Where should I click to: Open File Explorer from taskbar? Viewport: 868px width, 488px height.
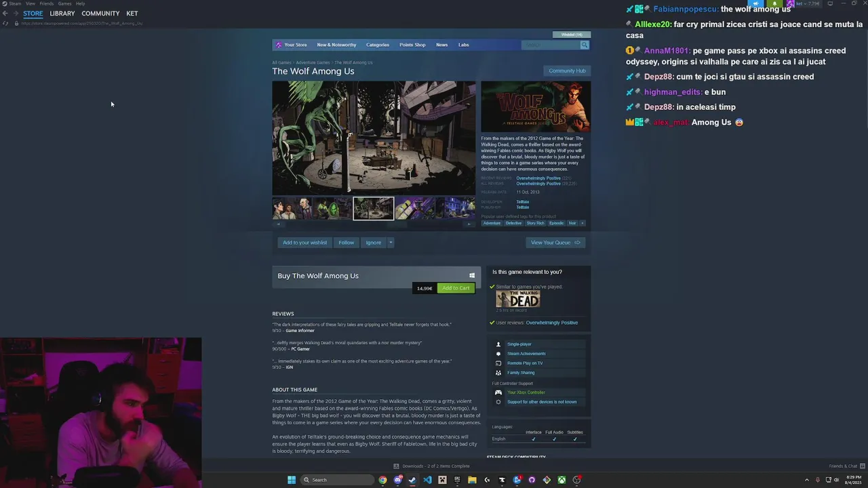472,480
